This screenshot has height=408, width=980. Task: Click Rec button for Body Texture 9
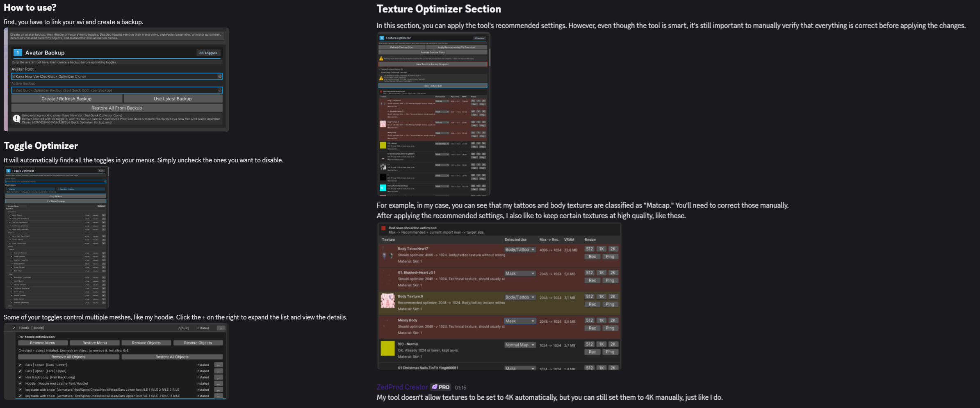point(593,304)
